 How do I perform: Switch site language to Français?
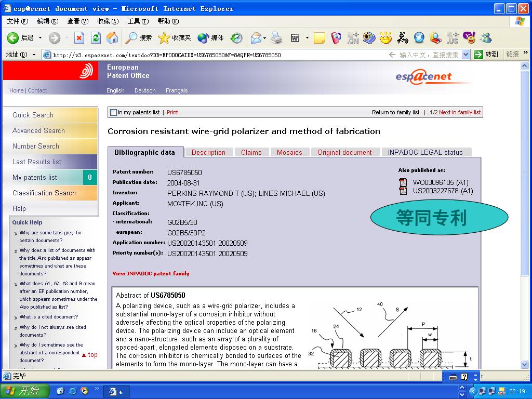click(177, 90)
